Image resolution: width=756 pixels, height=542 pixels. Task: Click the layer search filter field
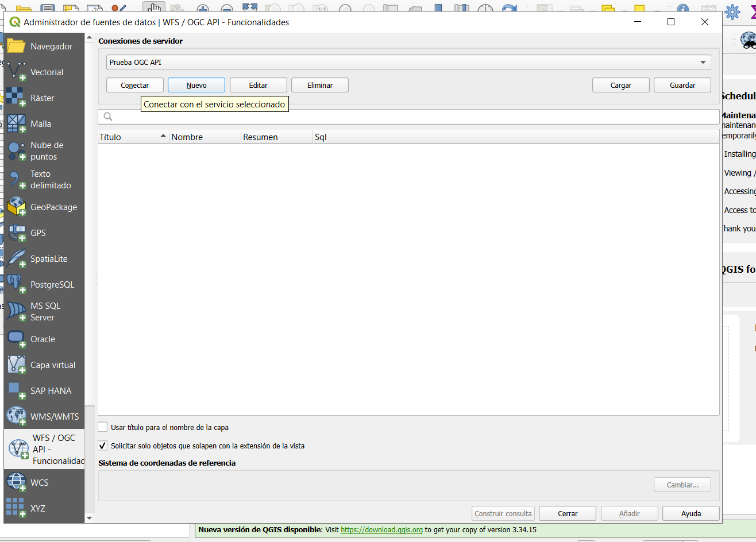408,117
